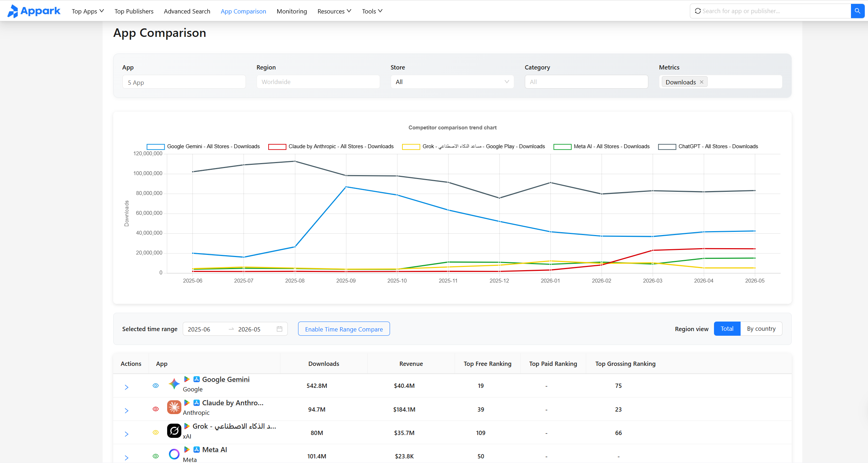
Task: Click the Claude by Anthropic app icon
Action: point(174,407)
